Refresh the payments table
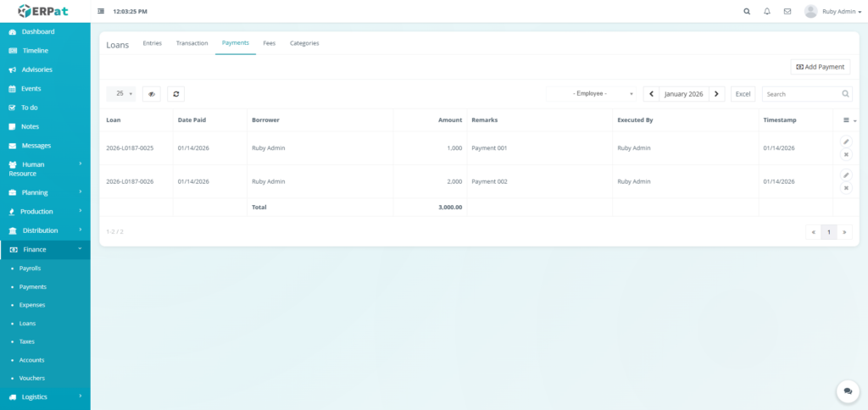Screen dimensions: 868x410 point(176,94)
